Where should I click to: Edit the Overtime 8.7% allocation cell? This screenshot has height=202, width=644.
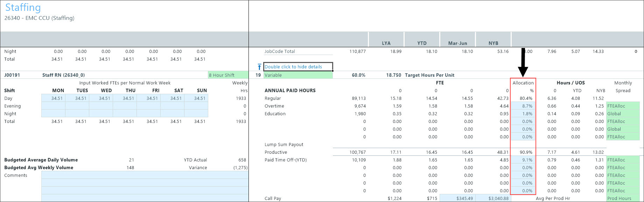point(523,106)
